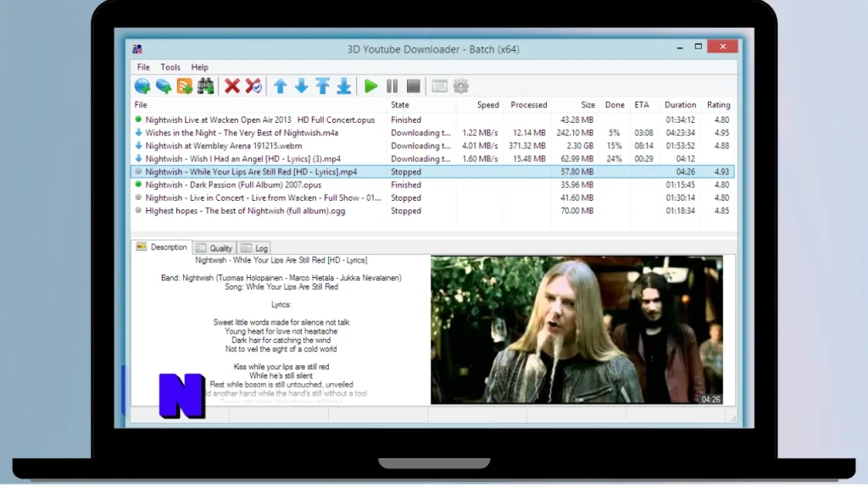Toggle the details panel view icon
This screenshot has height=488, width=868.
click(440, 86)
